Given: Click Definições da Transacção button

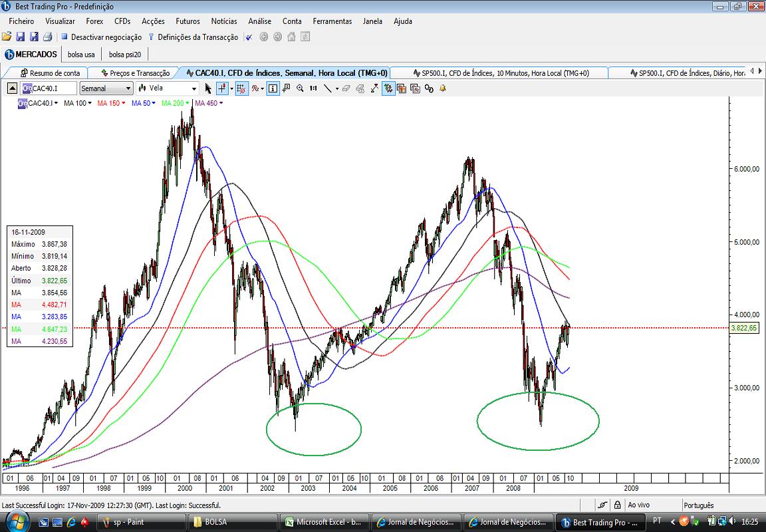Looking at the screenshot, I should pyautogui.click(x=193, y=37).
